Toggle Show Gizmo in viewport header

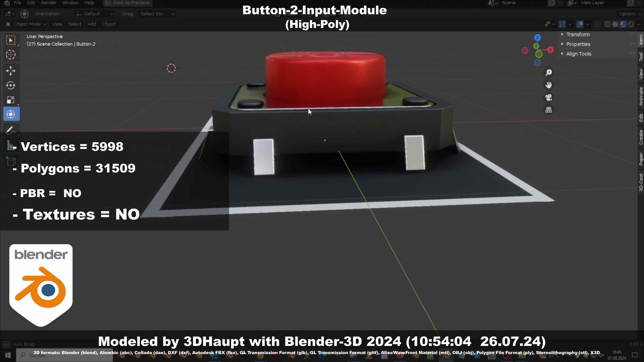coord(562,24)
